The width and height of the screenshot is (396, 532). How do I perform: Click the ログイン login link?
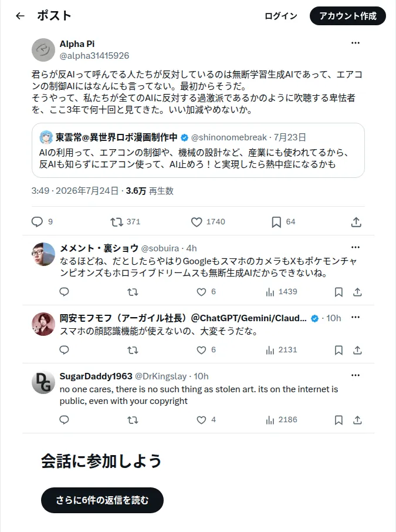coord(281,16)
